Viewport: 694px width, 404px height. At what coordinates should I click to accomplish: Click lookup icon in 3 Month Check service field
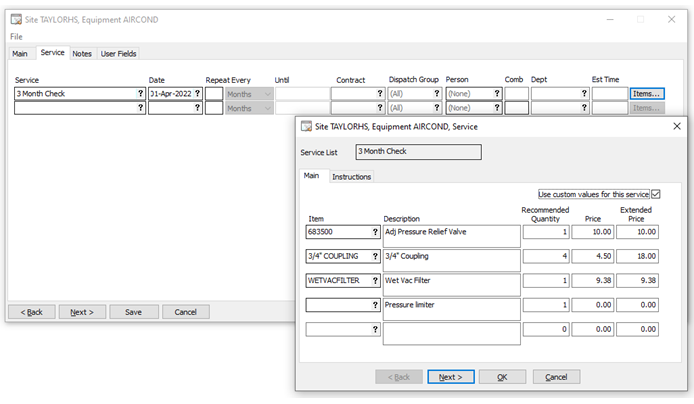[x=139, y=93]
